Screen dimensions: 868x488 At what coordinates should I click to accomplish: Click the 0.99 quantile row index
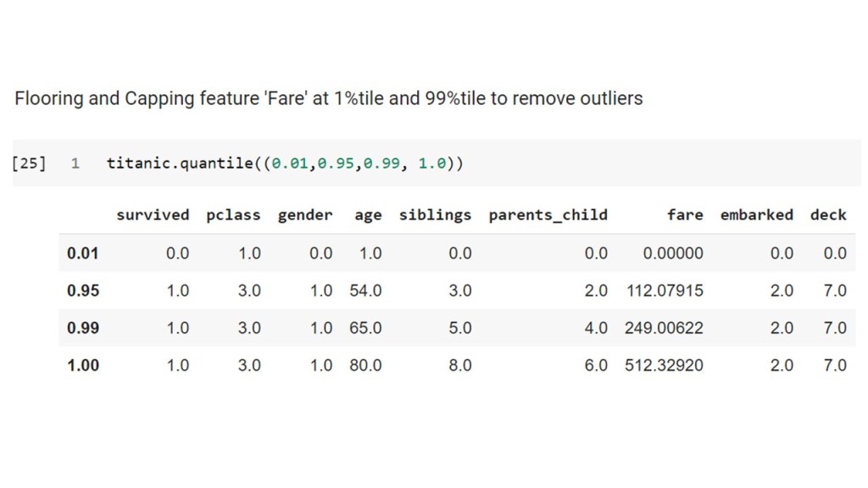click(83, 328)
